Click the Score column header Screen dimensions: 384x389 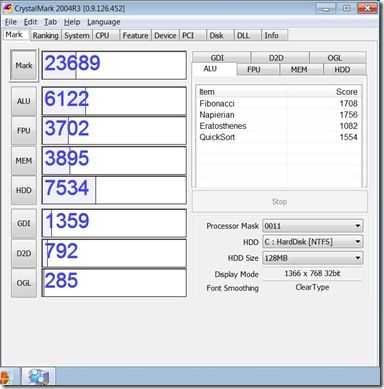(324, 92)
